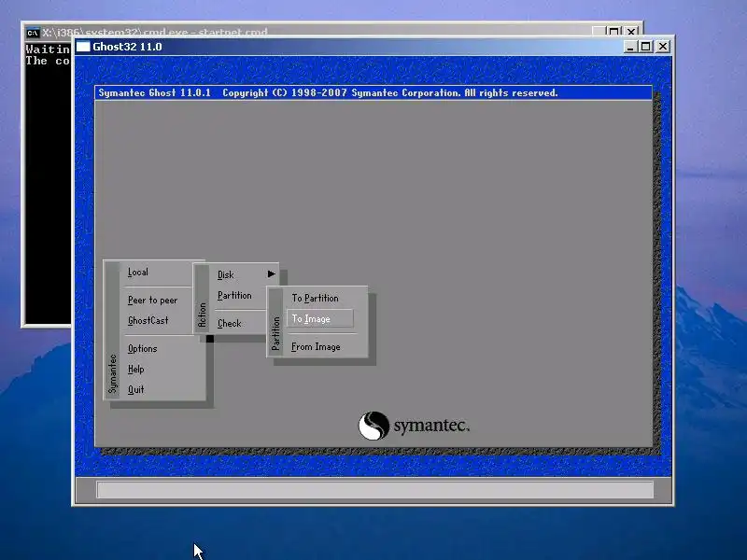Choose Check in the Action menu
Image resolution: width=747 pixels, height=560 pixels.
click(229, 323)
